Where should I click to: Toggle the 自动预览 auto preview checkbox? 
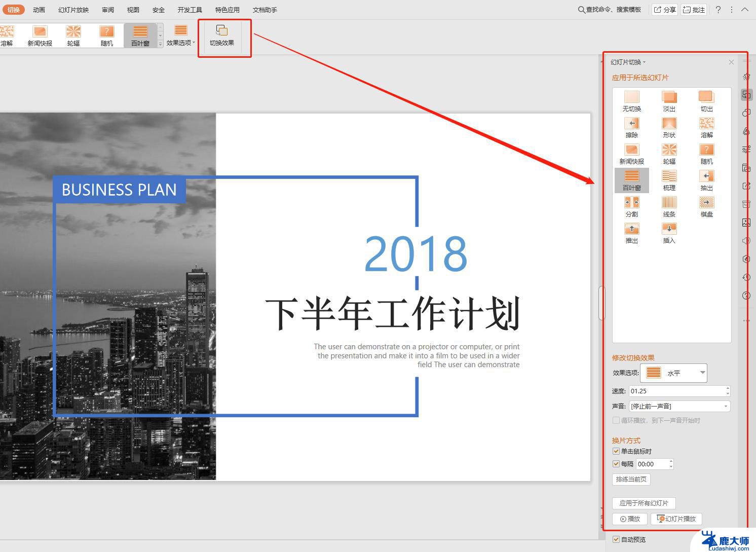coord(616,539)
